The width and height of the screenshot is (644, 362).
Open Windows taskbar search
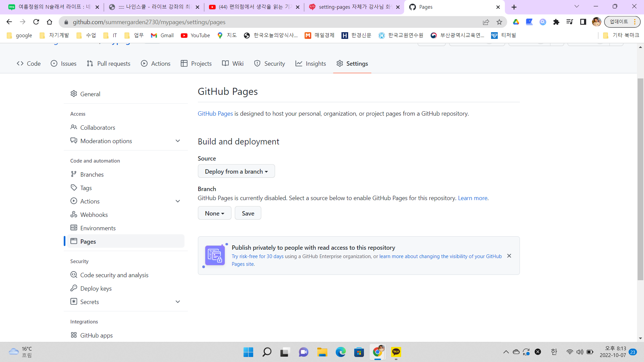267,352
